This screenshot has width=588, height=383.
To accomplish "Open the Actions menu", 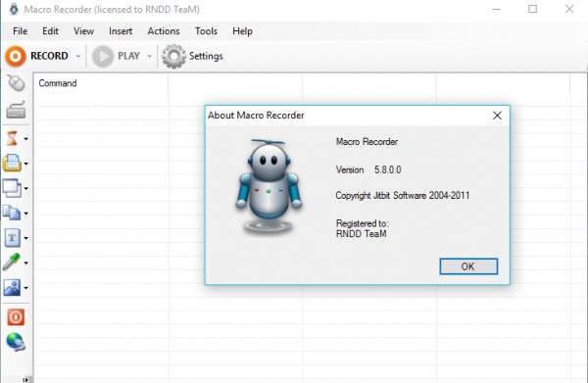I will click(164, 31).
